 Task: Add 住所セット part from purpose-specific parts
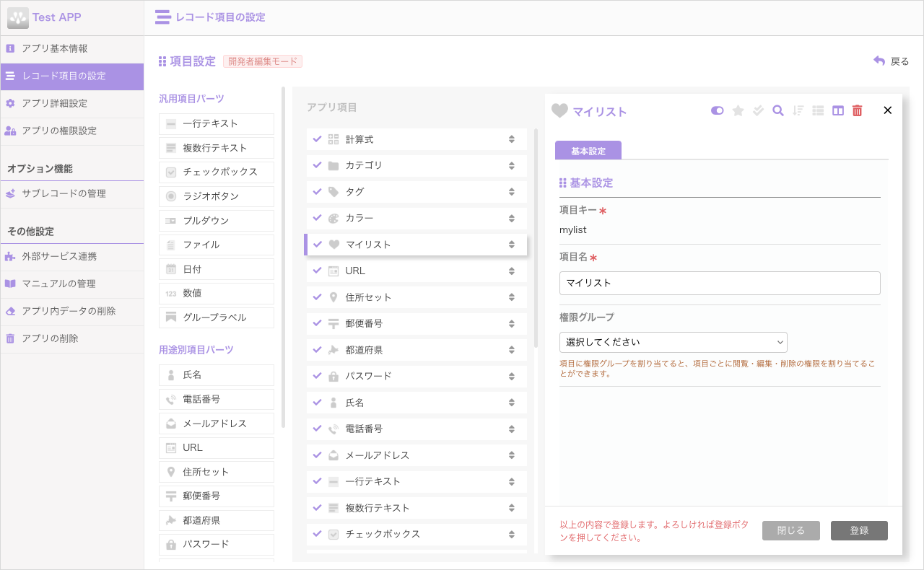pos(217,472)
